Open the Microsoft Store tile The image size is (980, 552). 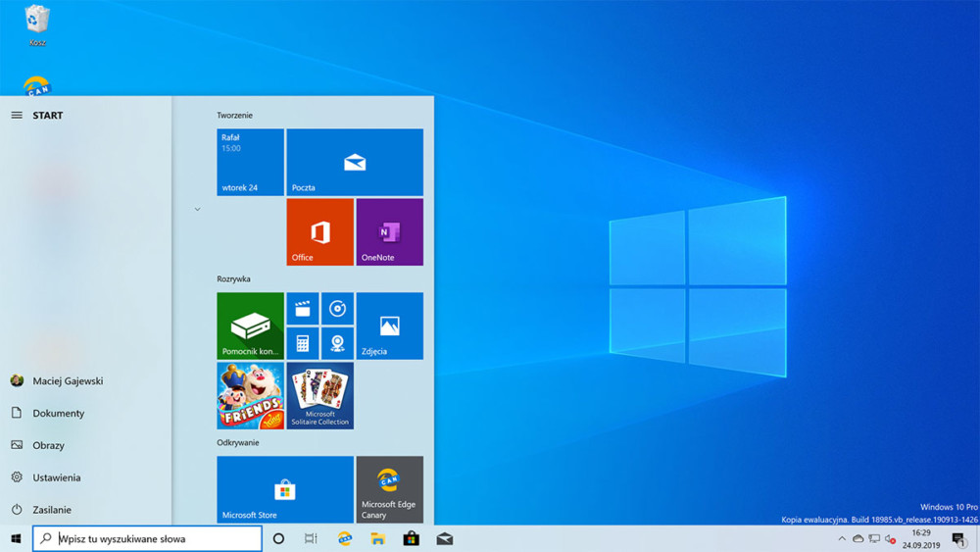285,489
